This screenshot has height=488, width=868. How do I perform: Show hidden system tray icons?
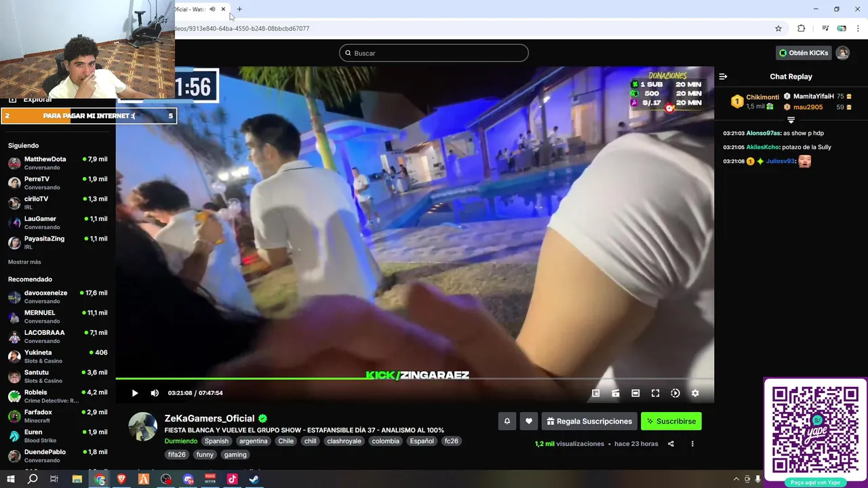pyautogui.click(x=736, y=479)
